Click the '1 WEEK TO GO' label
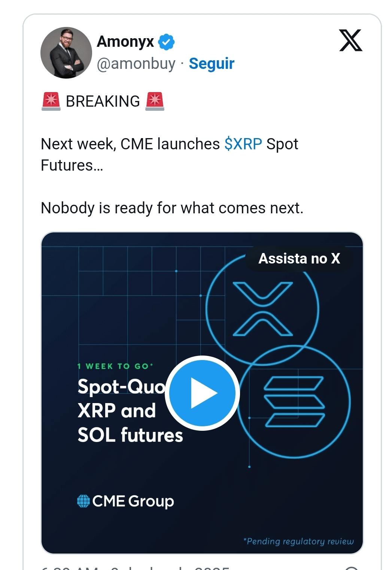 click(x=115, y=366)
